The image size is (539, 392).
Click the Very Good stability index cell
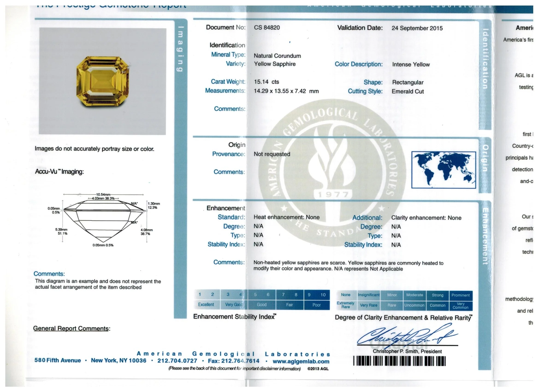tap(234, 305)
